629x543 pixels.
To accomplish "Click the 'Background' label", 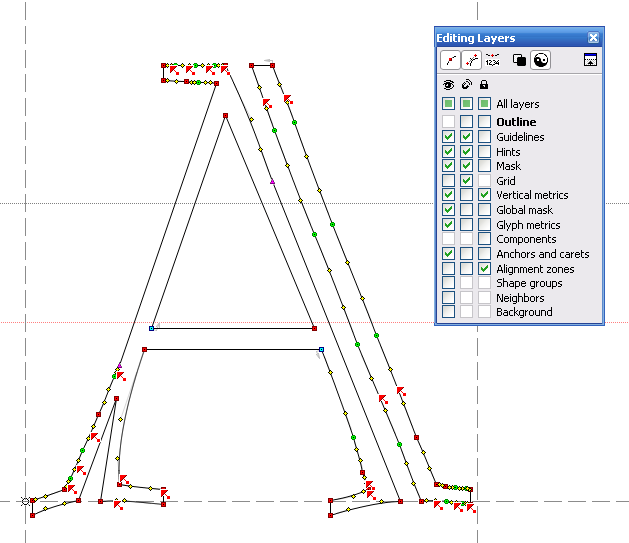I will [524, 312].
